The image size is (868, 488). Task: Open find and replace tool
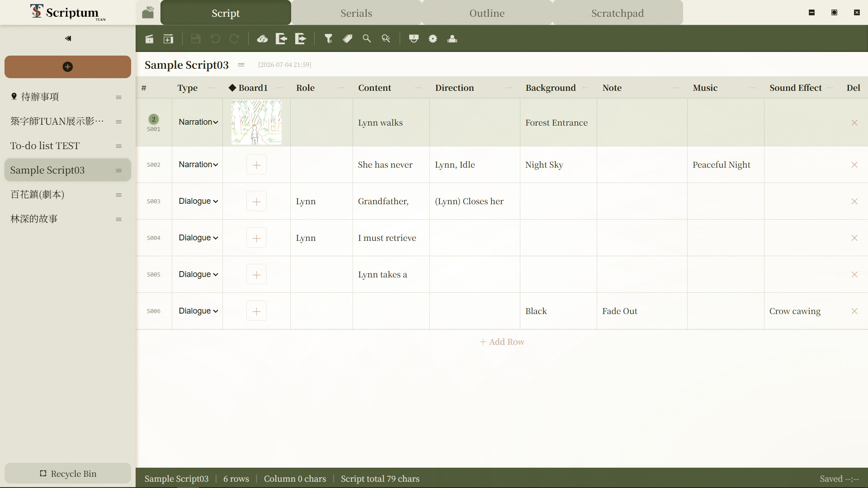386,39
